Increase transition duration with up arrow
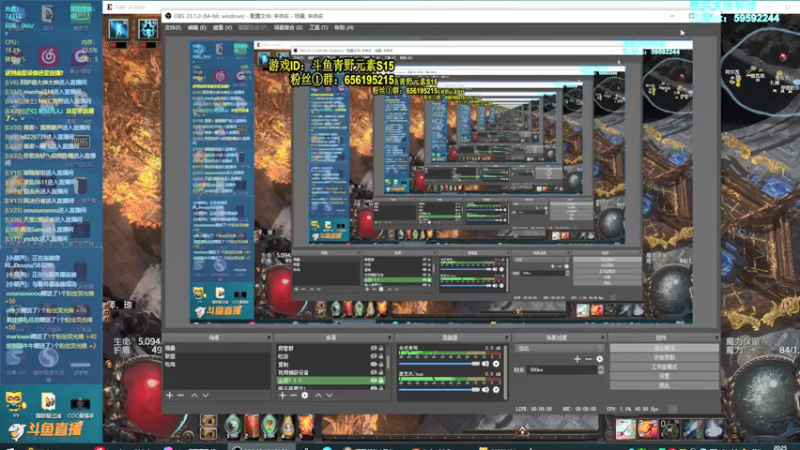800x450 pixels. point(601,367)
